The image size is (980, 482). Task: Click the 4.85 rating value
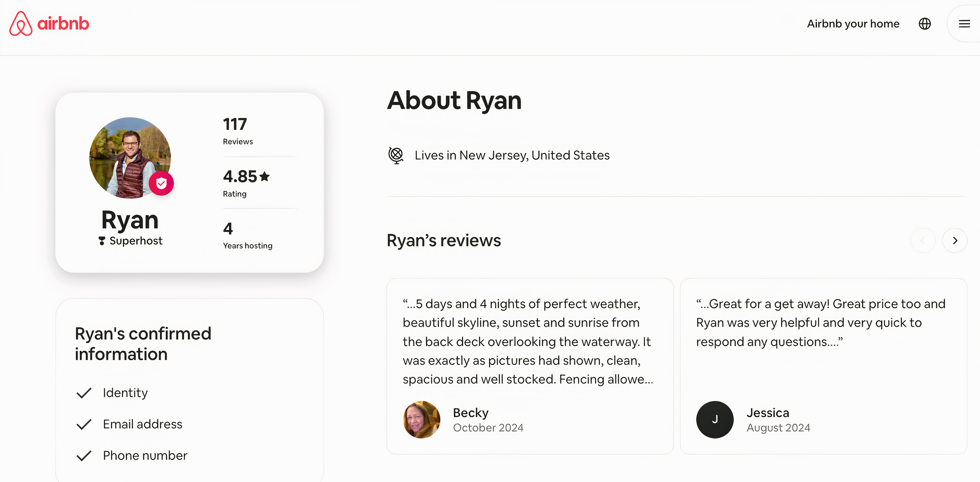click(x=240, y=177)
